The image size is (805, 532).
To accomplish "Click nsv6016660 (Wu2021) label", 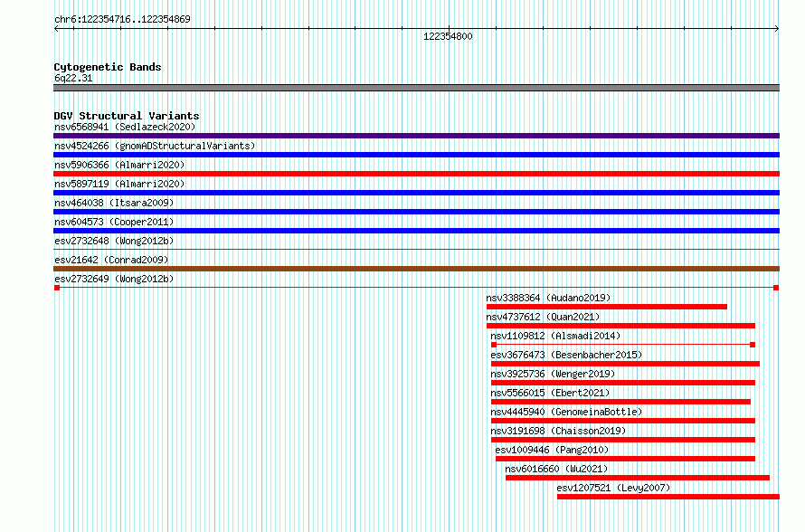I will tap(556, 469).
